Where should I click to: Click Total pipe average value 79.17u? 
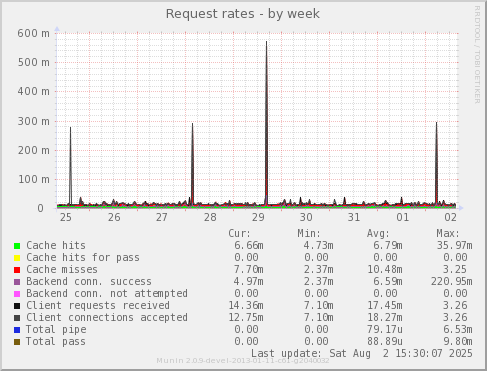385,329
